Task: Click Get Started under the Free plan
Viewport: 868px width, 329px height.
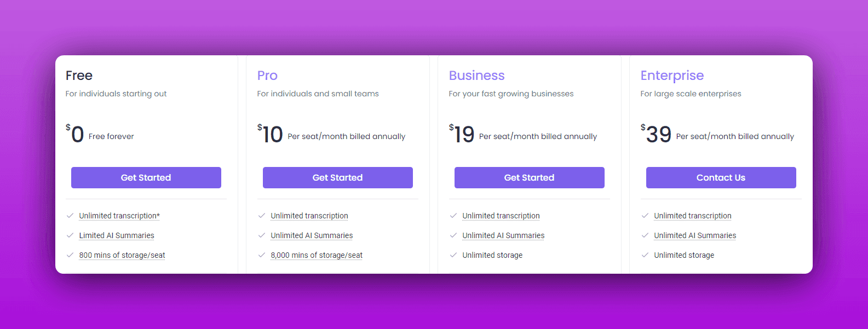Action: pyautogui.click(x=146, y=177)
